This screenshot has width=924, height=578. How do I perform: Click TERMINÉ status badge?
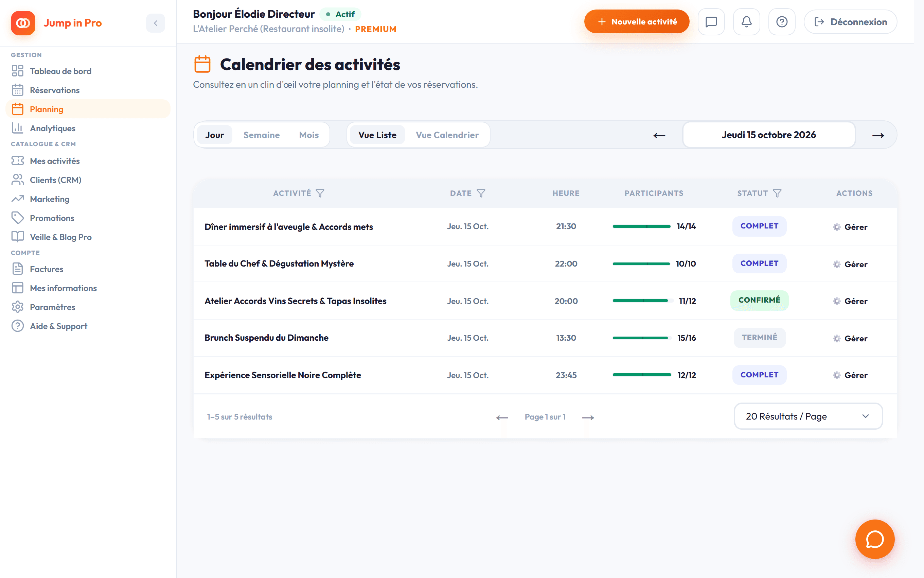[760, 338]
